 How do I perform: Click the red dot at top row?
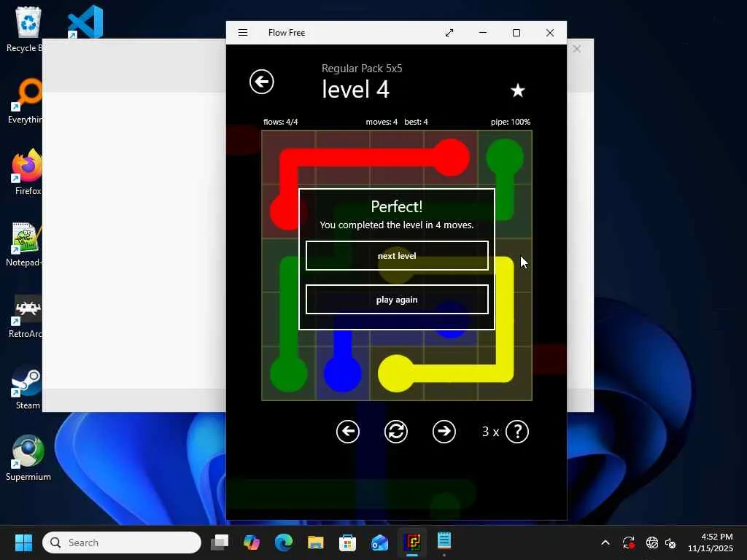pyautogui.click(x=450, y=157)
